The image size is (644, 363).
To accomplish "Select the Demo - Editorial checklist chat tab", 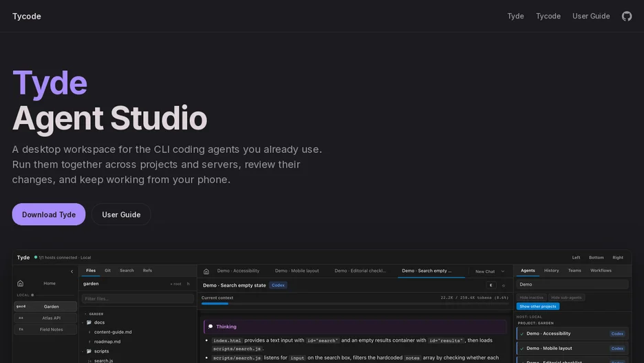I will click(361, 271).
